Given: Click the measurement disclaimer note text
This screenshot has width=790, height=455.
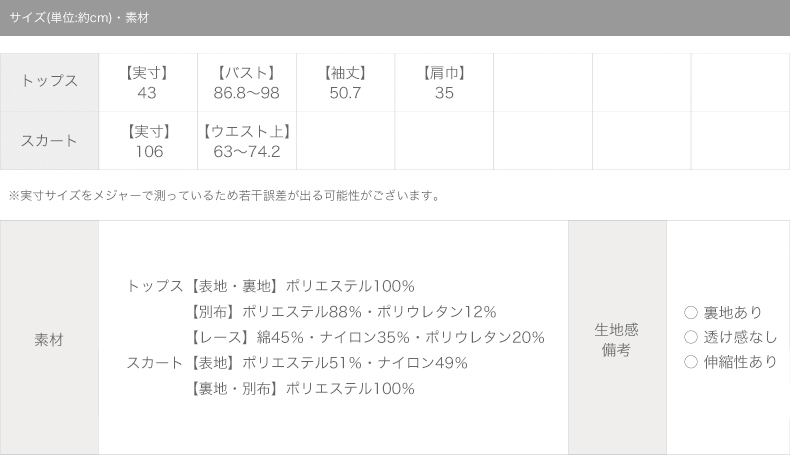Looking at the screenshot, I should click(225, 196).
